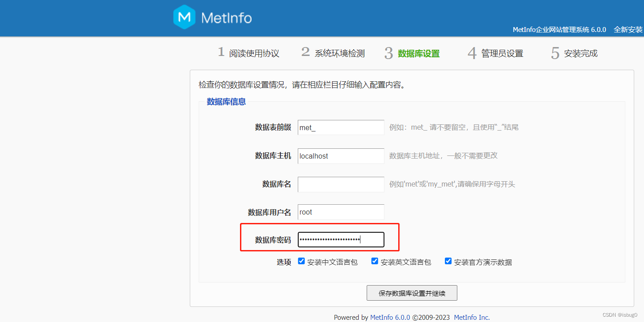This screenshot has width=644, height=322.
Task: Go to step 4 管理员设置
Action: (496, 53)
